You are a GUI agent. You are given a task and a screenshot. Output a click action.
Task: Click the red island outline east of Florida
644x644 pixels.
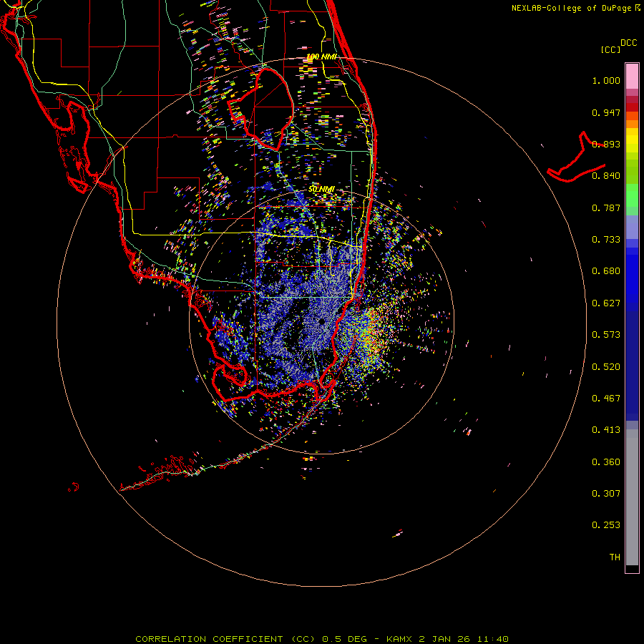(576, 157)
